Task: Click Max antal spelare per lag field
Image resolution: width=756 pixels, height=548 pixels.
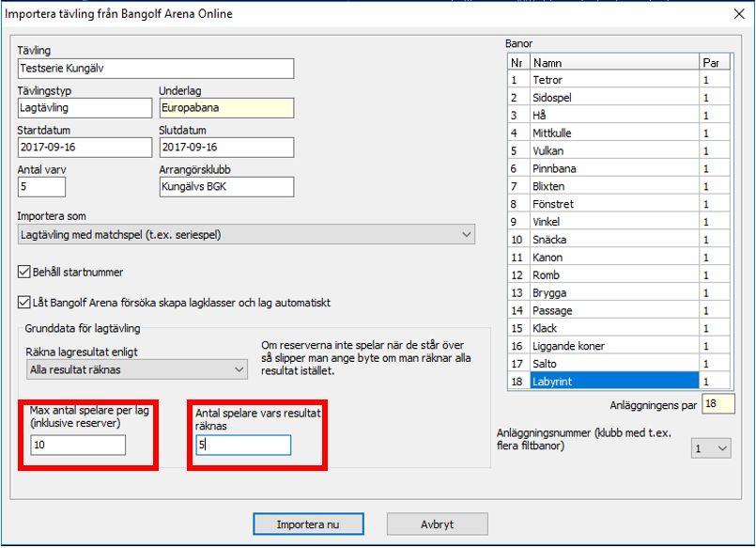Action: click(78, 445)
